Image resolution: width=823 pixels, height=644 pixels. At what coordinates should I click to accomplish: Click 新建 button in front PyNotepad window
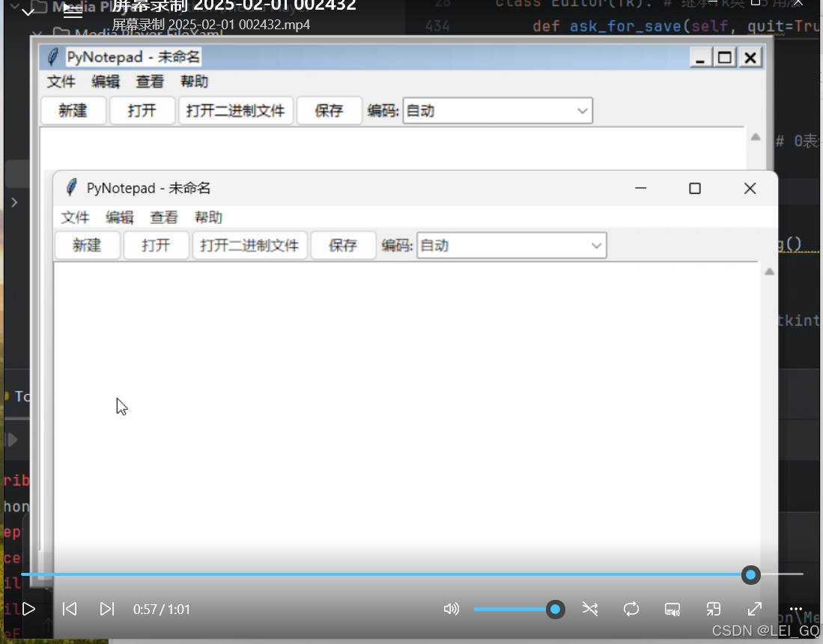(x=87, y=245)
